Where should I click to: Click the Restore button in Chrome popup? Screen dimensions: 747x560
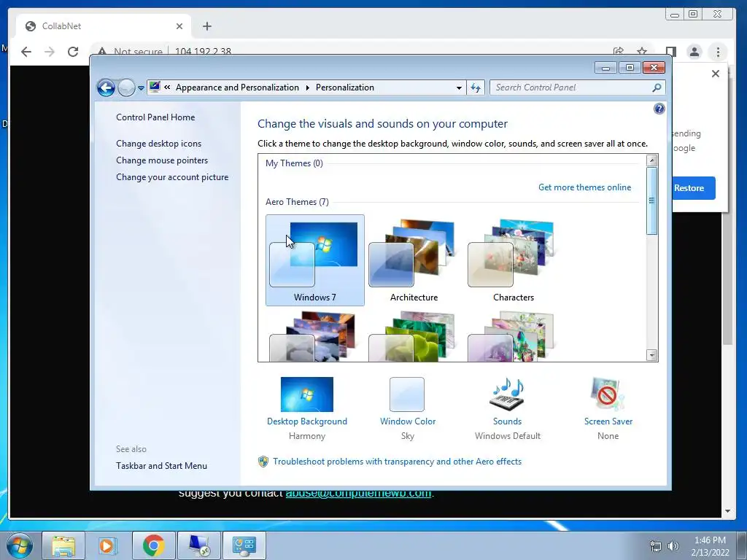(694, 188)
